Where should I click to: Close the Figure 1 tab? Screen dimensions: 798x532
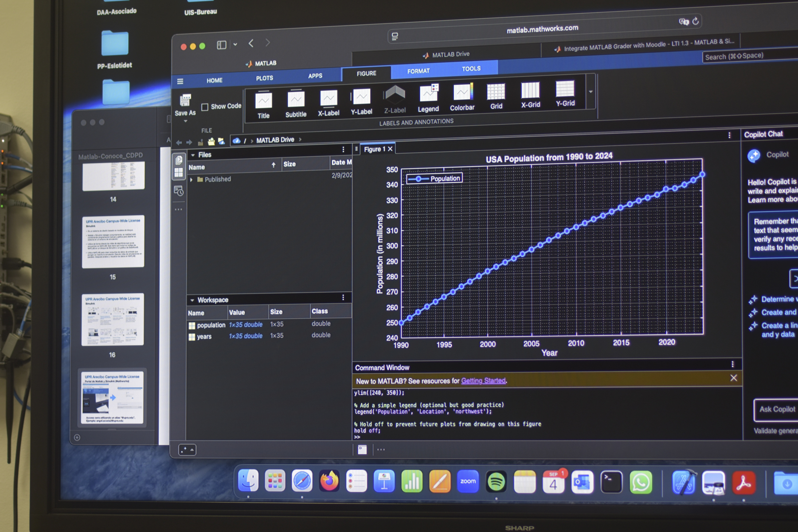tap(390, 149)
